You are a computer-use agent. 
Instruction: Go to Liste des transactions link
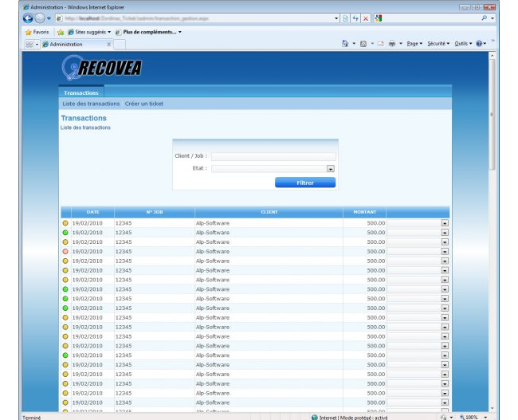(91, 104)
